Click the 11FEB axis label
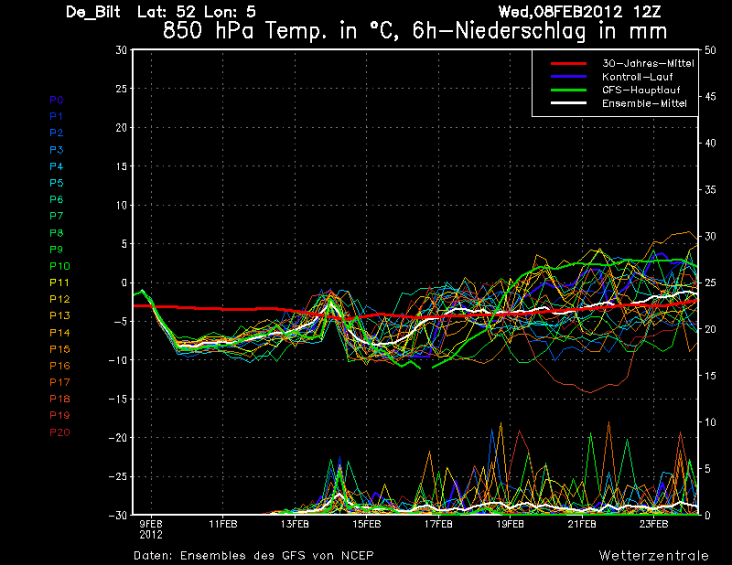 (x=223, y=524)
